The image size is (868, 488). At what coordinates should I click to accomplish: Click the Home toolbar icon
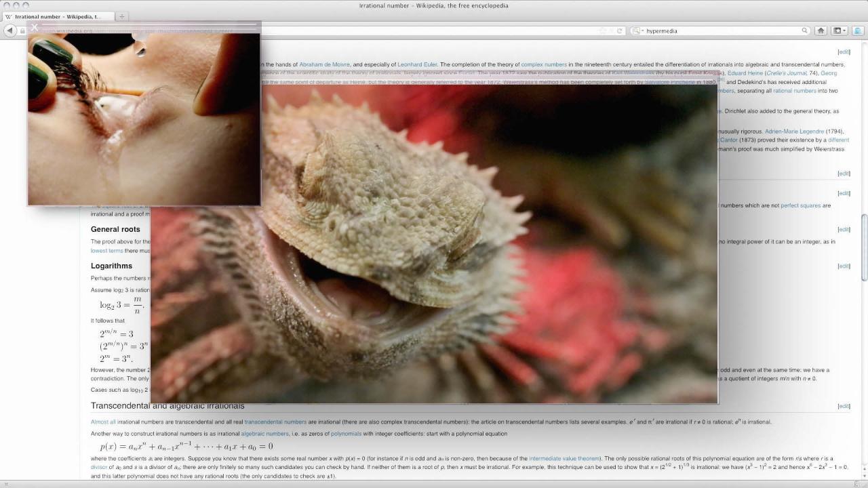821,30
